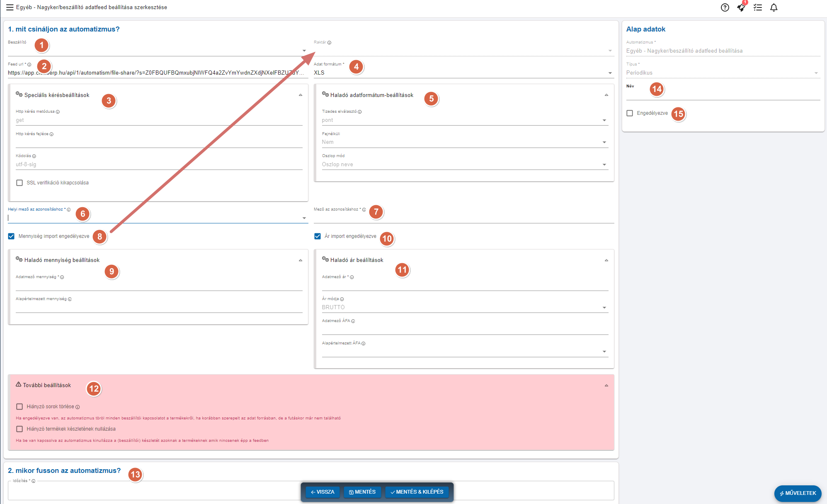The image size is (827, 504).
Task: Click info icon beside Http kérés fejléce
Action: pyautogui.click(x=51, y=134)
